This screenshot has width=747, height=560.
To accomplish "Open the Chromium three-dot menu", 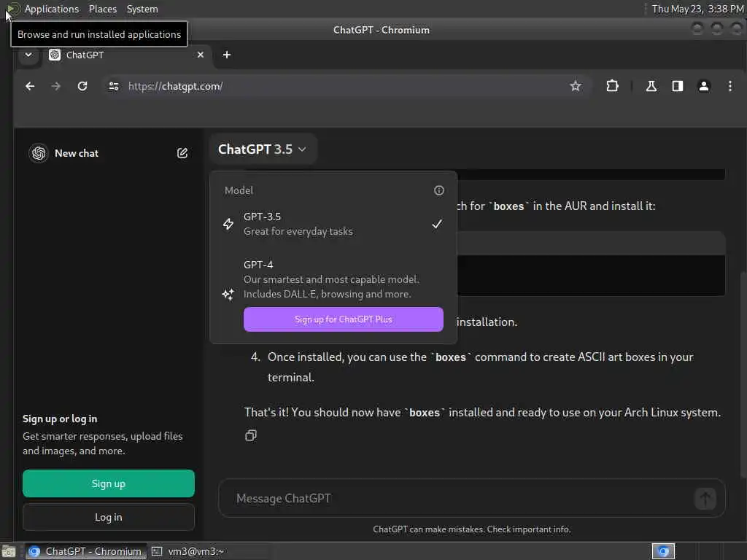I will pos(729,86).
